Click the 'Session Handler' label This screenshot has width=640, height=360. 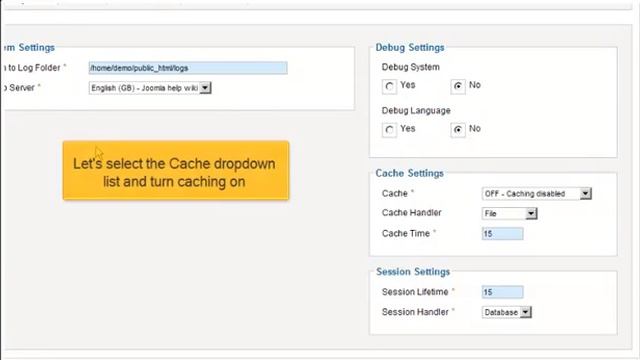[x=415, y=312]
